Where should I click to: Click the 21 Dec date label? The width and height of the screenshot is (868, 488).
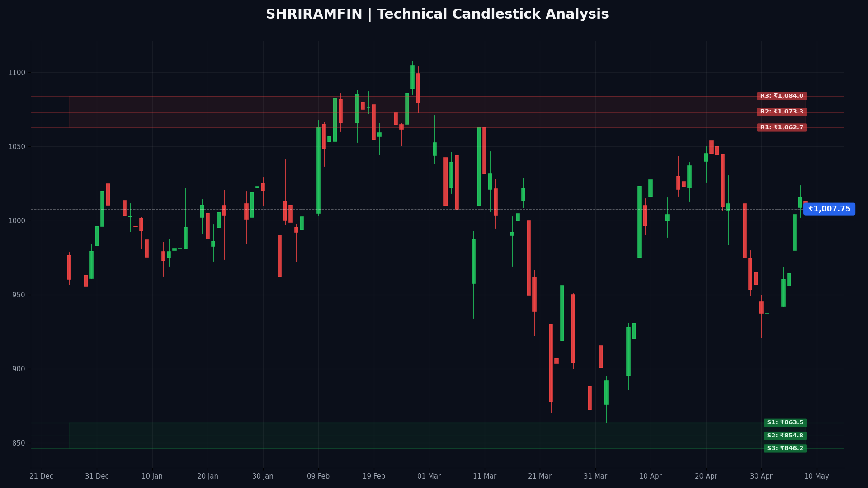coord(42,476)
